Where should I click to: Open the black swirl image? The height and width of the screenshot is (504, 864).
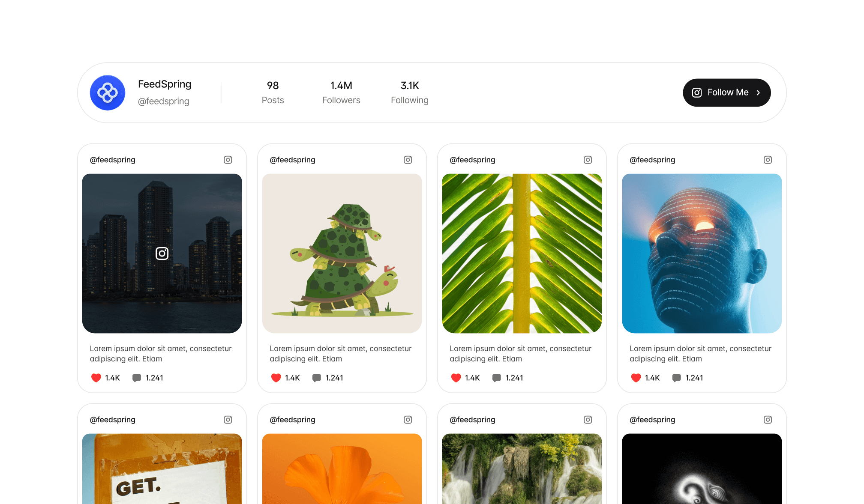click(702, 469)
